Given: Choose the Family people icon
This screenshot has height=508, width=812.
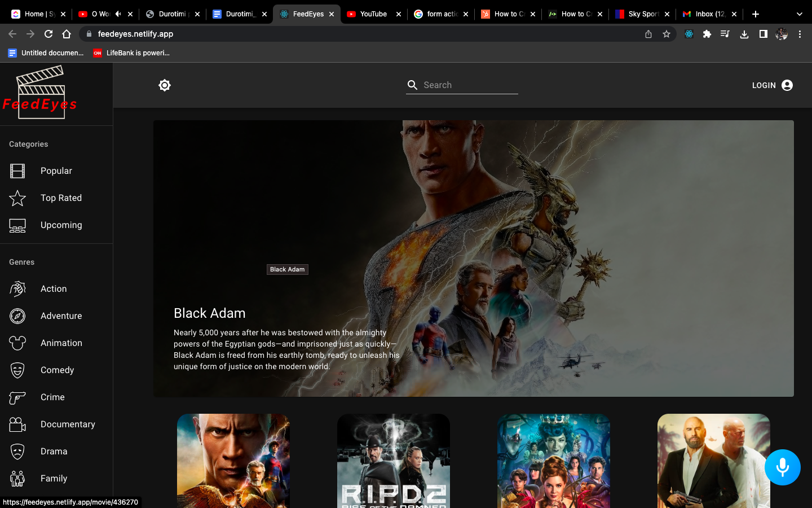Looking at the screenshot, I should [17, 479].
